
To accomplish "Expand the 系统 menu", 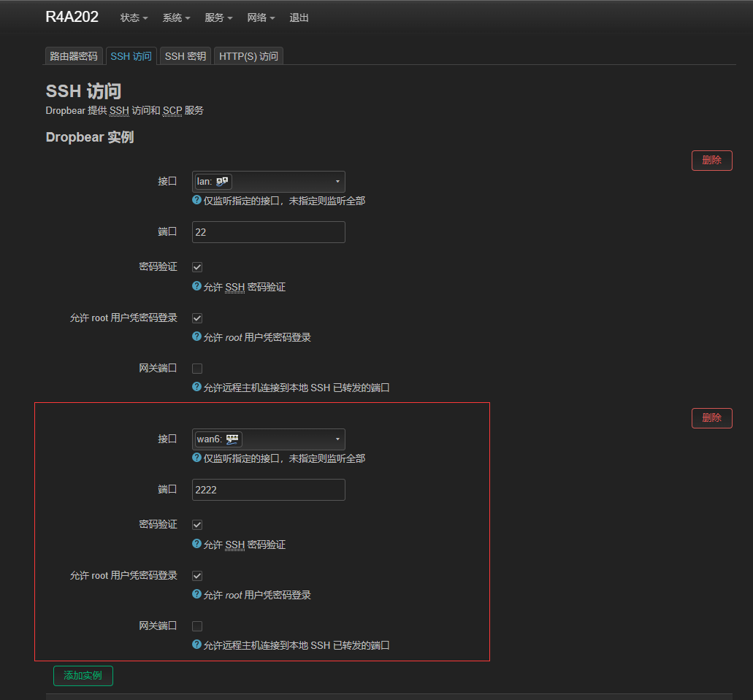I will click(176, 18).
